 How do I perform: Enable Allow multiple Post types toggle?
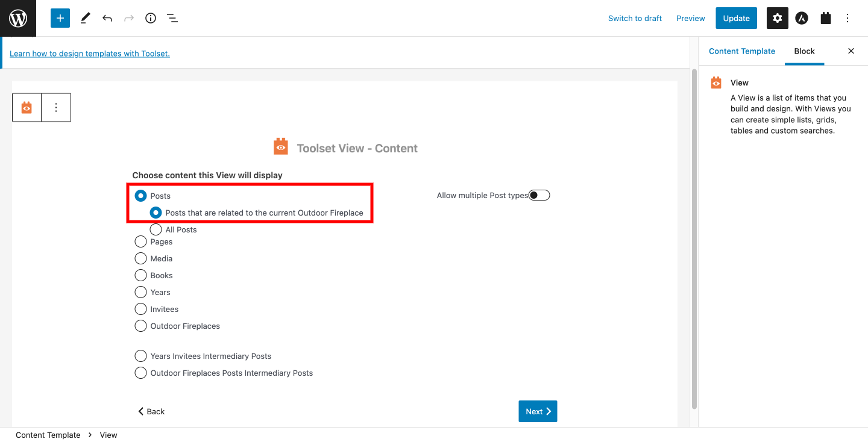539,195
